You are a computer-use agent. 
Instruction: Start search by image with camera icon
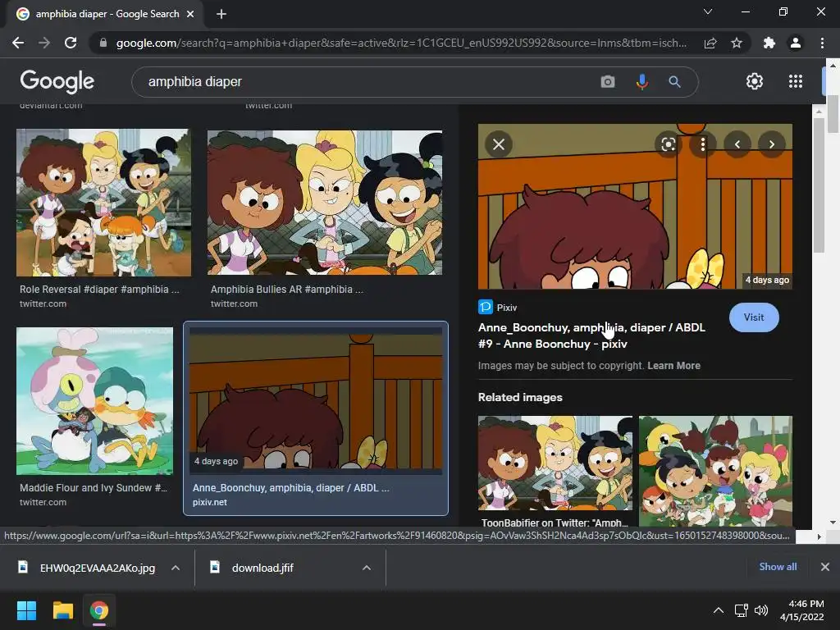(x=608, y=81)
